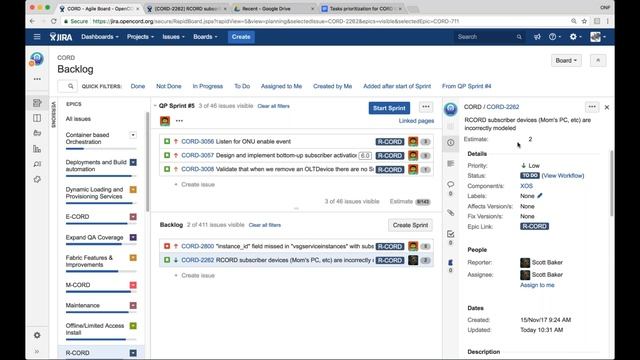Viewport: 640px width, 360px height.
Task: Click the quick filter search magnifier icon
Action: click(x=71, y=86)
